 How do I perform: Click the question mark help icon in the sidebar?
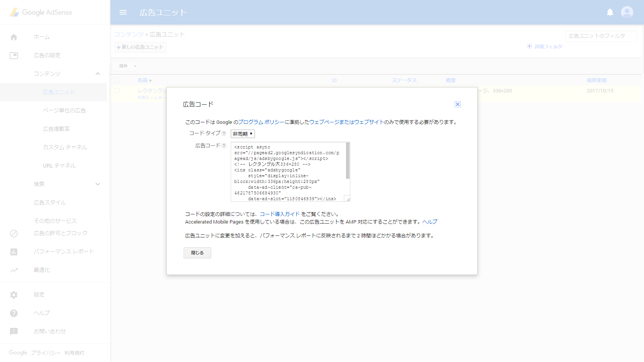14,313
